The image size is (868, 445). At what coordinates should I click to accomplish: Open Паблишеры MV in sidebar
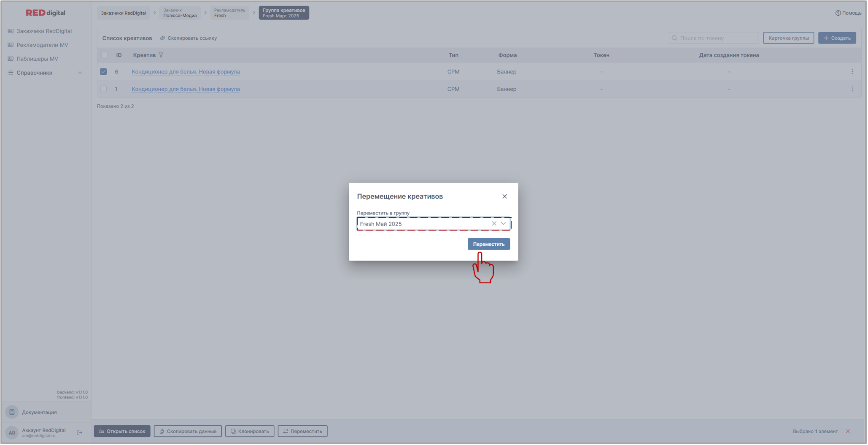[37, 59]
